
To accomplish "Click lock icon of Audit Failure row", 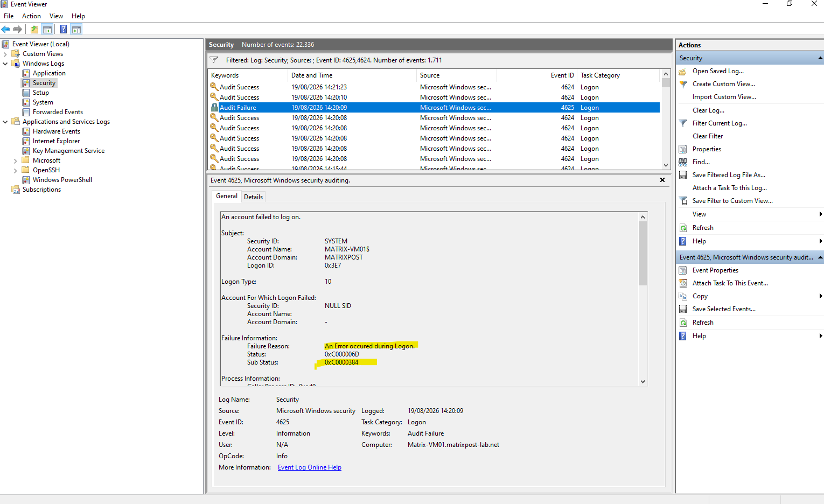I will click(214, 108).
